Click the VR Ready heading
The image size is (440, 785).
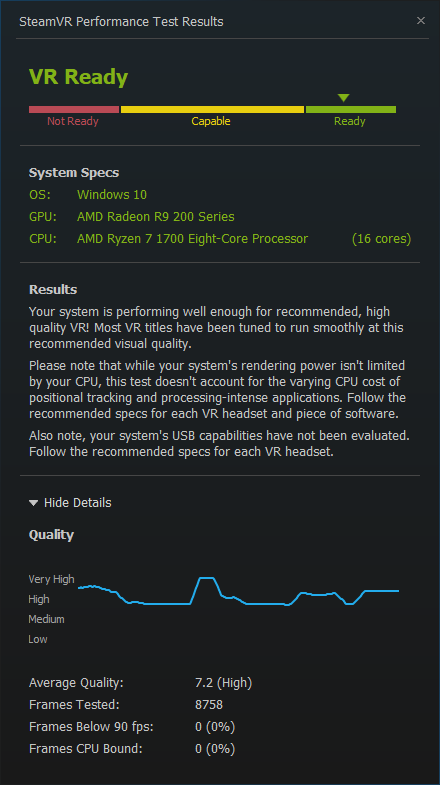coord(79,77)
